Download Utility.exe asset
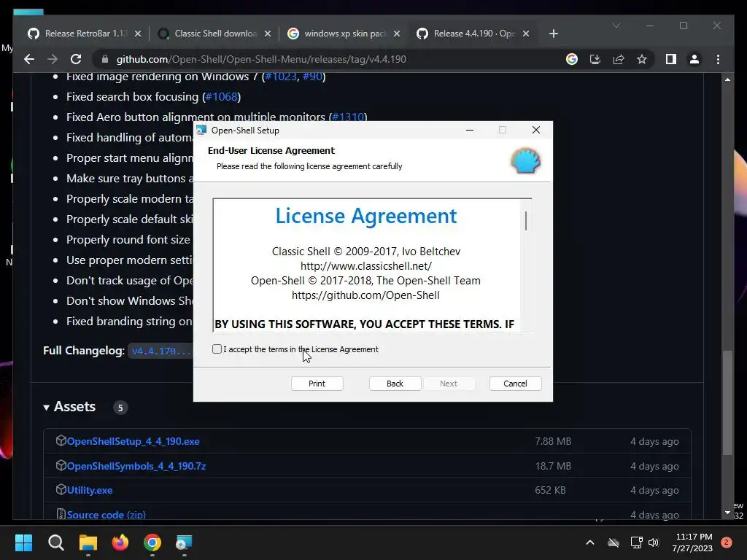This screenshot has height=560, width=747. 90,490
